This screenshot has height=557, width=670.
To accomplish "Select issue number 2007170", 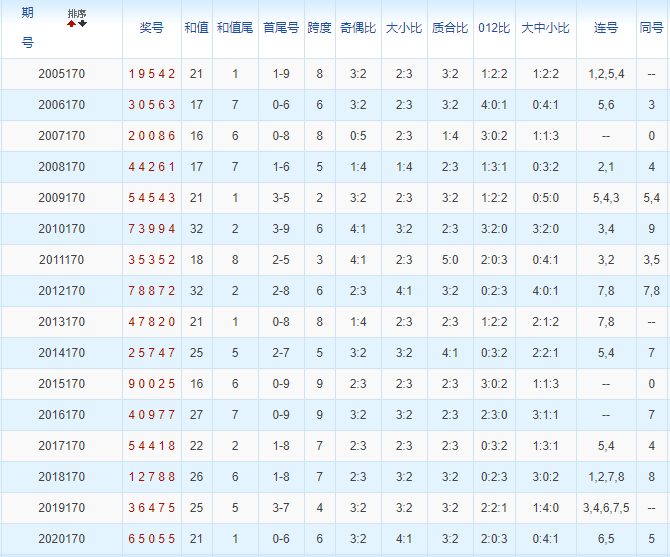I will point(62,136).
